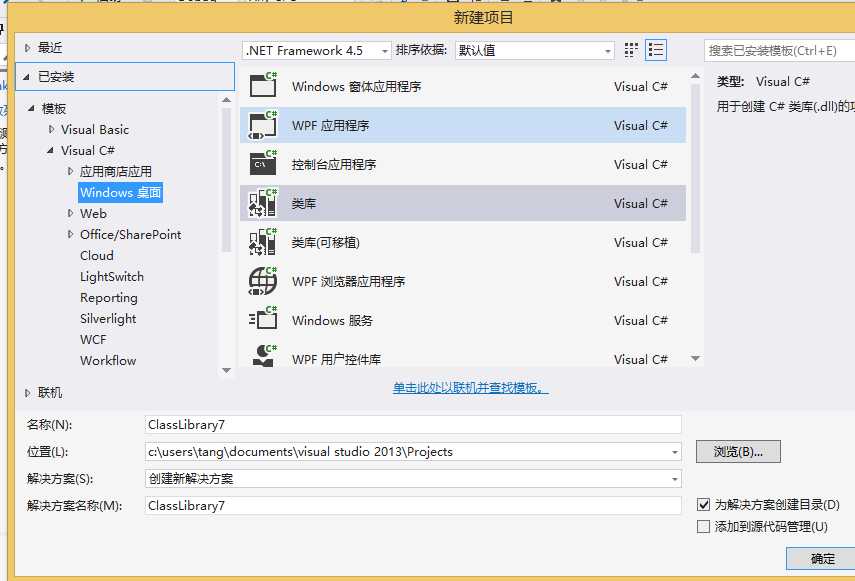
Task: Select the WPF 用户控件库 row text
Action: (336, 360)
